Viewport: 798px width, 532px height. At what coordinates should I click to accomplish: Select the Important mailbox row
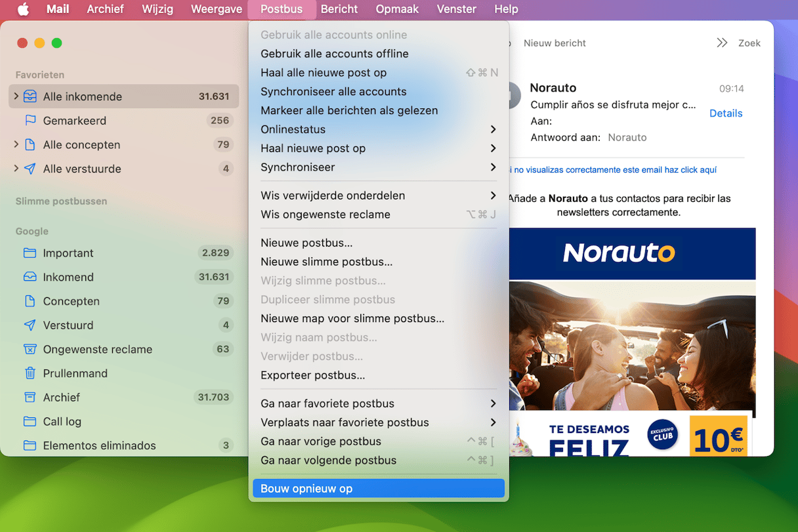(124, 253)
